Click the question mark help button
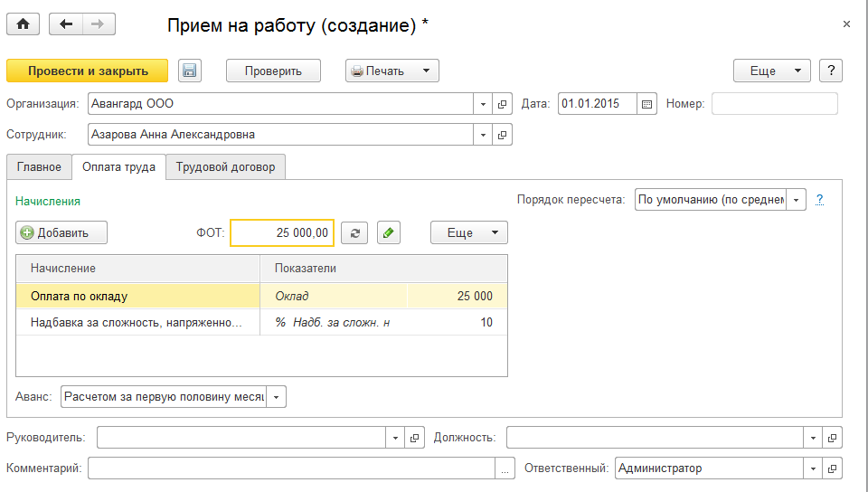The width and height of the screenshot is (868, 492). tap(830, 71)
